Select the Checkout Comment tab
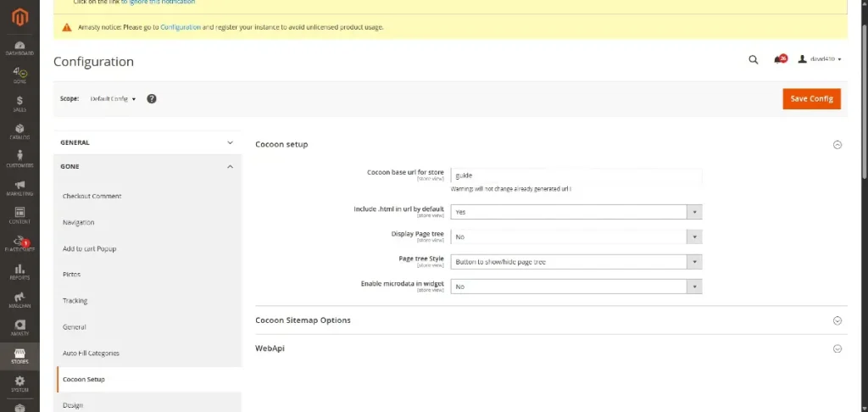868x412 pixels. coord(92,196)
